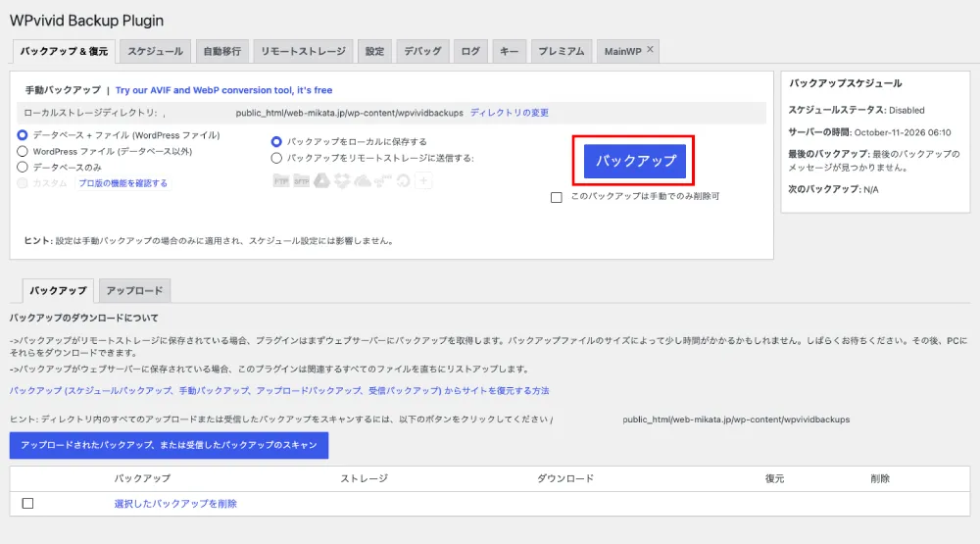Switch to the プレミアム tab
The image size is (980, 544).
pyautogui.click(x=562, y=51)
